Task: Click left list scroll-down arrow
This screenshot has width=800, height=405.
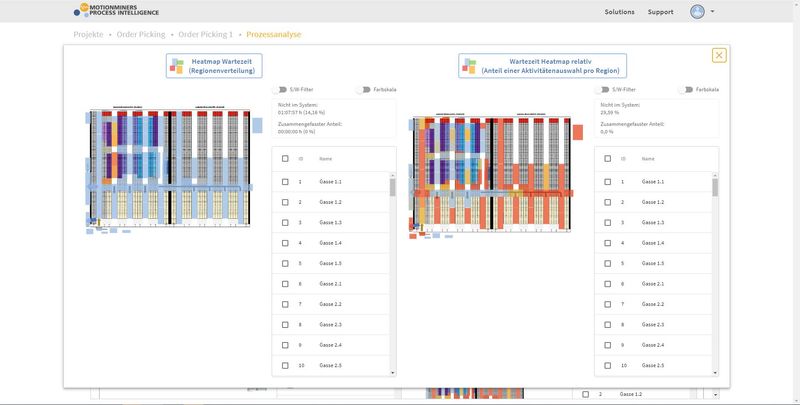Action: coord(392,373)
